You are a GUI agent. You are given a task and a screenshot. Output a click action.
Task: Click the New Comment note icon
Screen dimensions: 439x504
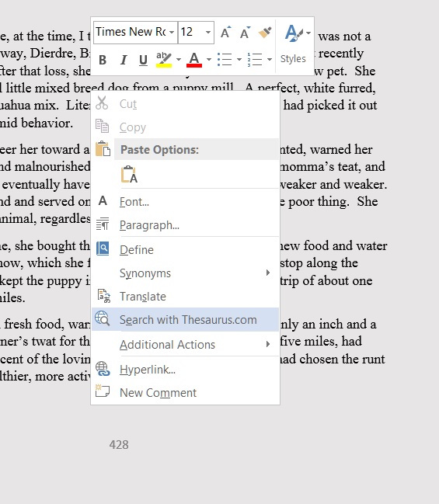103,391
